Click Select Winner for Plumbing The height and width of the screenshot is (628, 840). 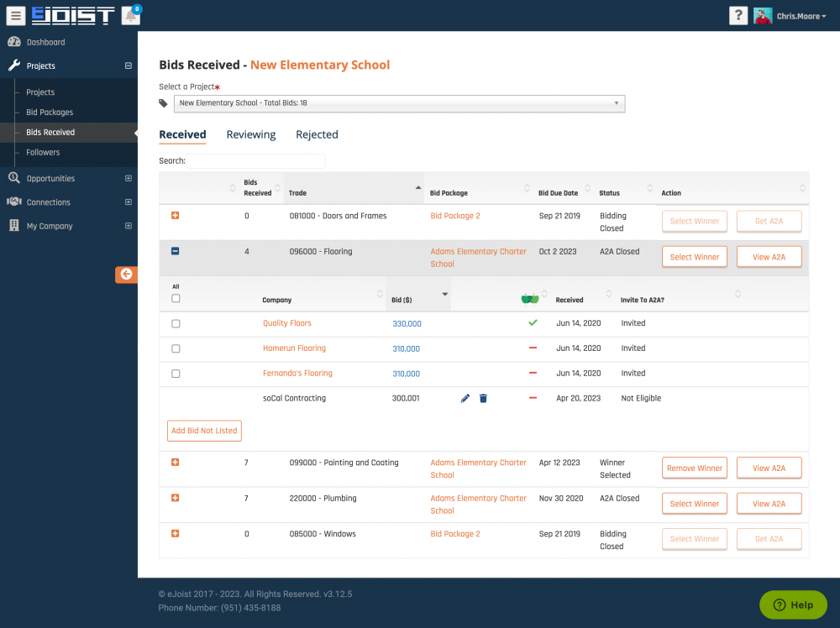click(x=695, y=504)
